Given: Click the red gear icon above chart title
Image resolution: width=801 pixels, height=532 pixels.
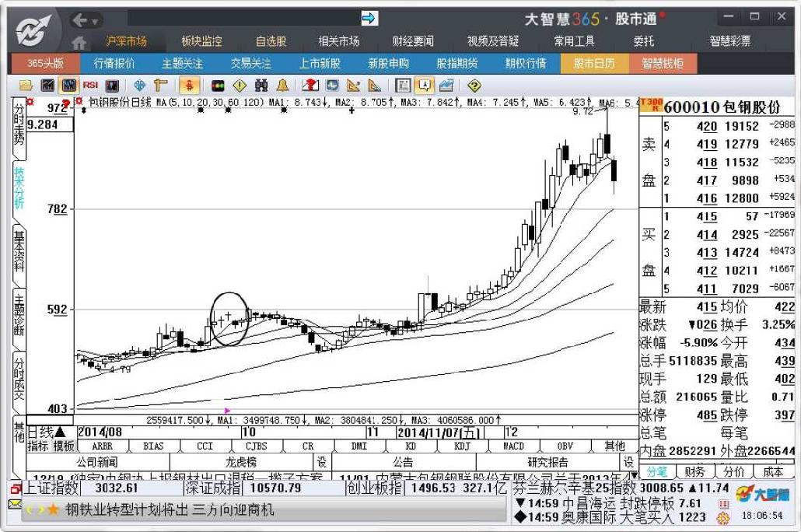Looking at the screenshot, I should (x=79, y=102).
